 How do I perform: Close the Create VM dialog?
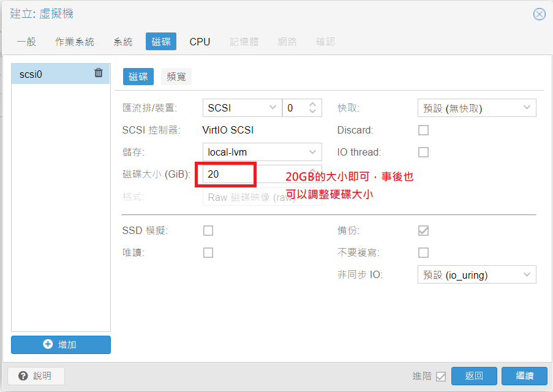539,14
